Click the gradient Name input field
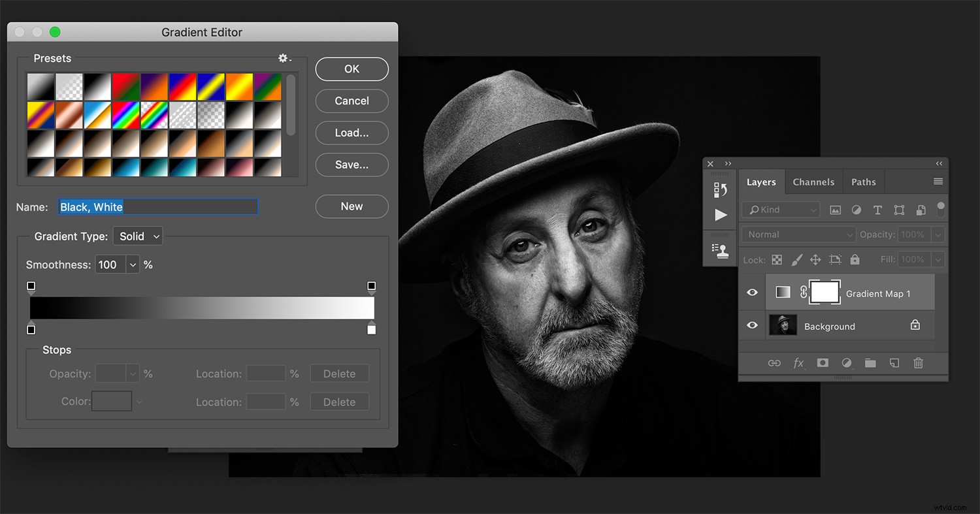The height and width of the screenshot is (514, 980). pyautogui.click(x=157, y=206)
